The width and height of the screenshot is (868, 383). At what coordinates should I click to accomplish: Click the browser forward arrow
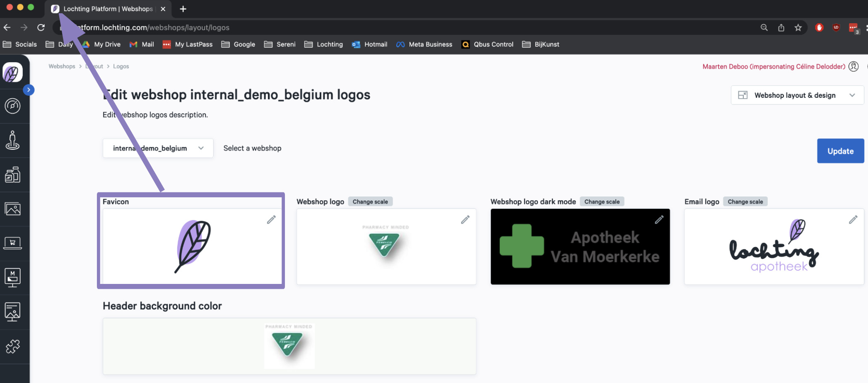[x=24, y=27]
